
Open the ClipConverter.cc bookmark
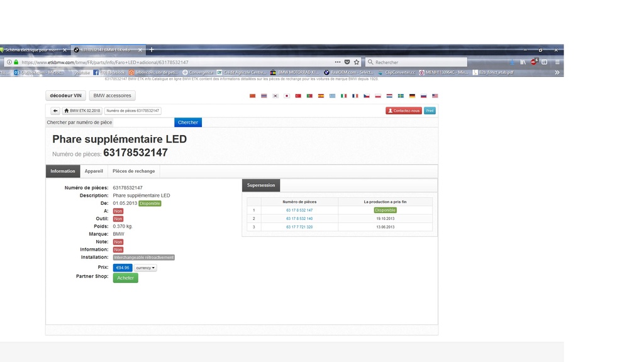coord(396,72)
